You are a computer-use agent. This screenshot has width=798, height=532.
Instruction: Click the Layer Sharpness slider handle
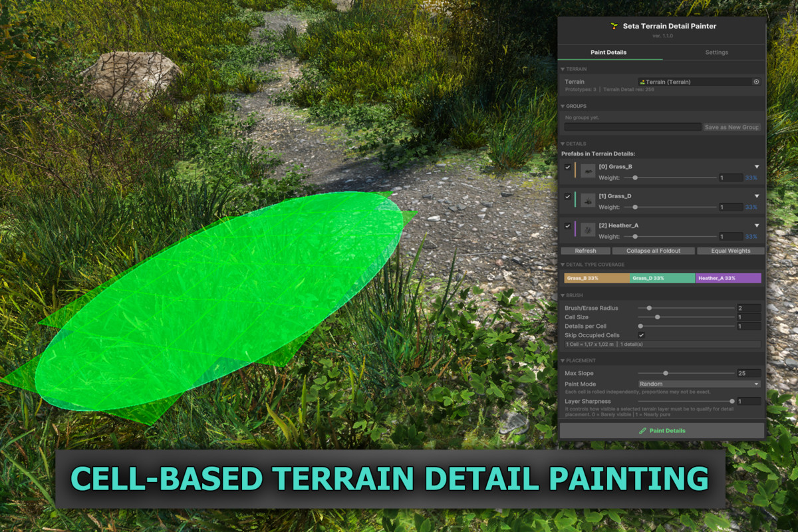click(x=732, y=401)
